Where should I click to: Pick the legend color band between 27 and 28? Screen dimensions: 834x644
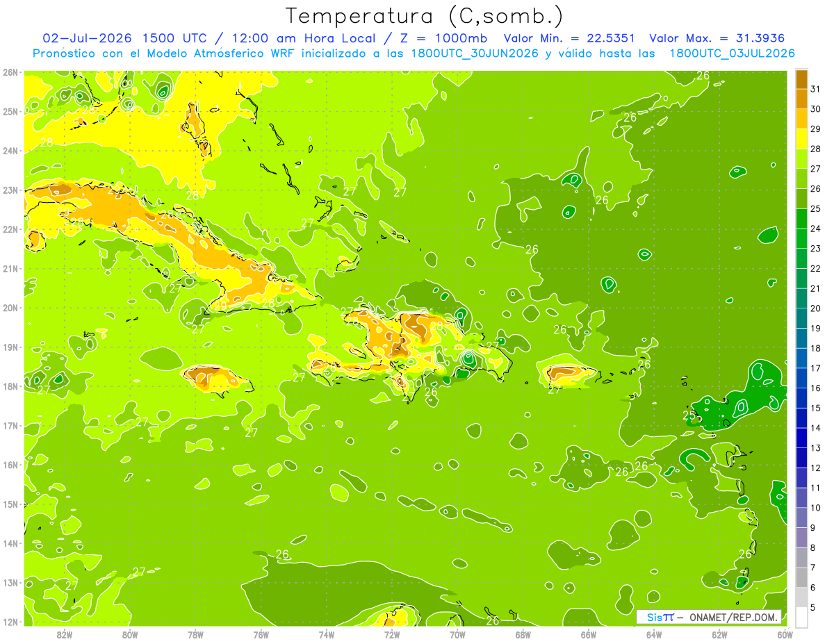[x=801, y=159]
